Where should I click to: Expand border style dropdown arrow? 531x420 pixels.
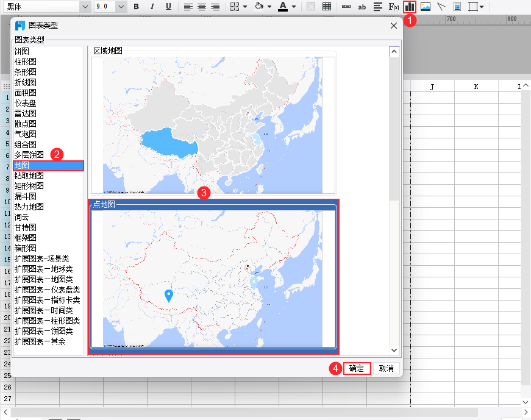(x=245, y=7)
